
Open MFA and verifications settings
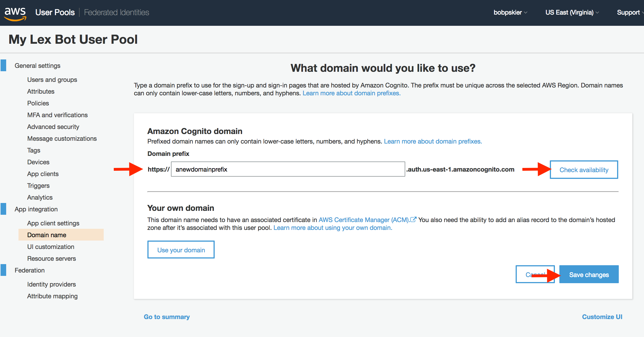point(57,115)
